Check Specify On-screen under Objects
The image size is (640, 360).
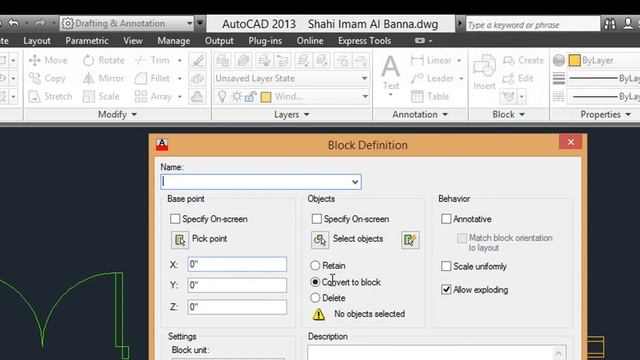(x=316, y=219)
